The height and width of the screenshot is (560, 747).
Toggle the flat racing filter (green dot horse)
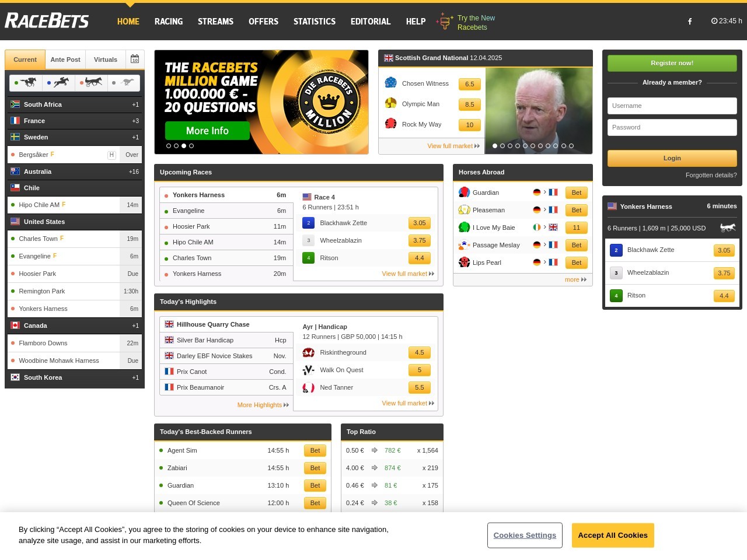pos(26,83)
